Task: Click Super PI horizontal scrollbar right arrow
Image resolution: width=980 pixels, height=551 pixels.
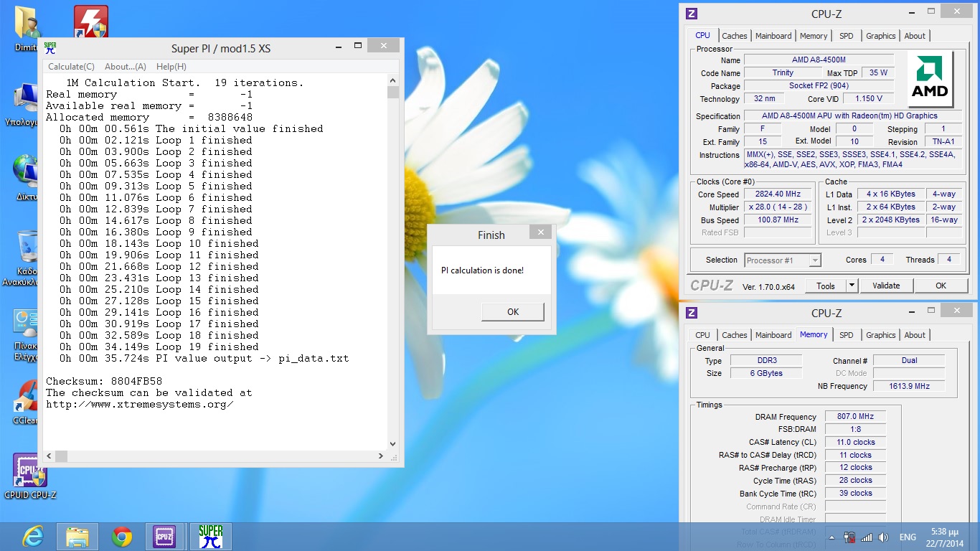Action: point(381,456)
